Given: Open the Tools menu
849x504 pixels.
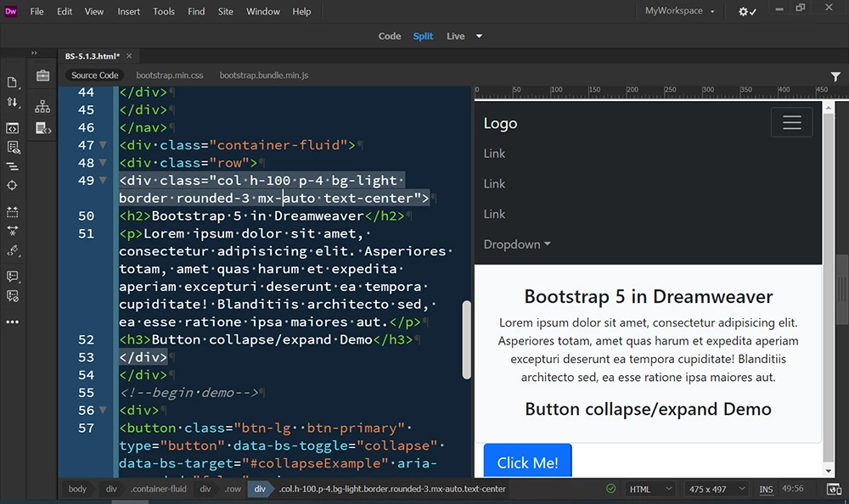Looking at the screenshot, I should click(x=164, y=11).
